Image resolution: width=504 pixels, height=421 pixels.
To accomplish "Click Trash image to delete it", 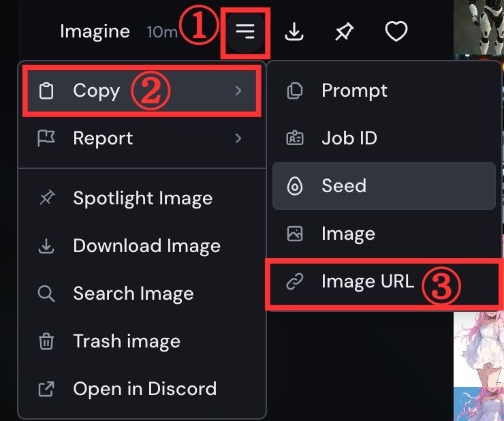I will [x=126, y=341].
